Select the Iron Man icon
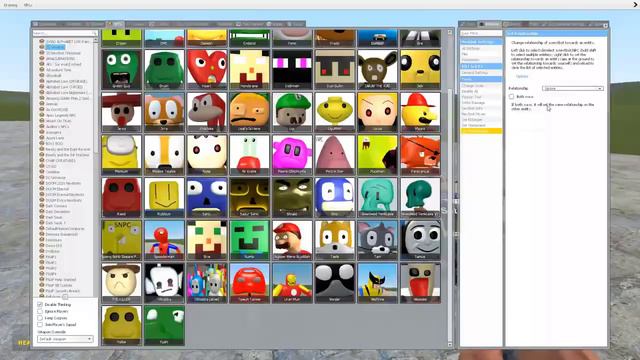This screenshot has width=640, height=360. pos(292,282)
